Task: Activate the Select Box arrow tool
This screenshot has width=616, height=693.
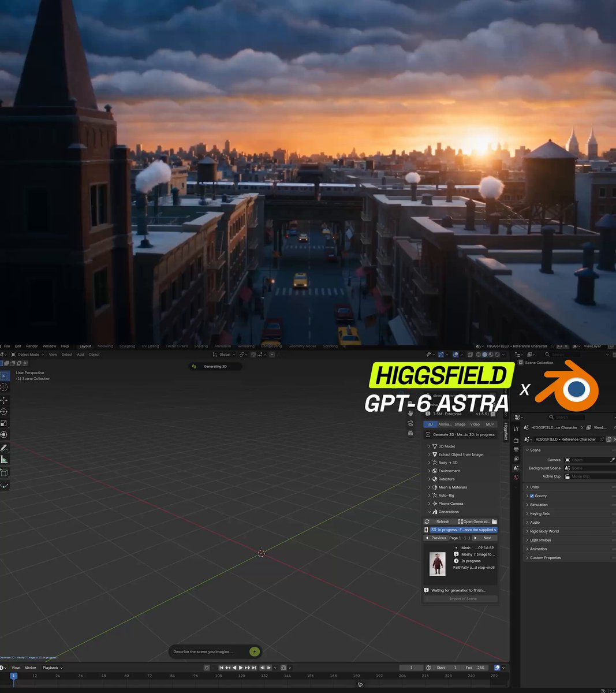Action: [4, 376]
